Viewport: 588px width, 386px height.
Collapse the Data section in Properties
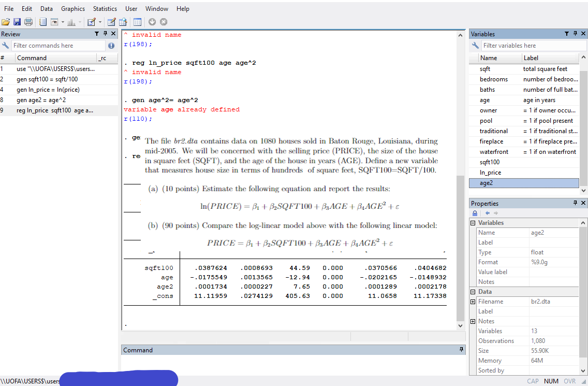click(473, 292)
